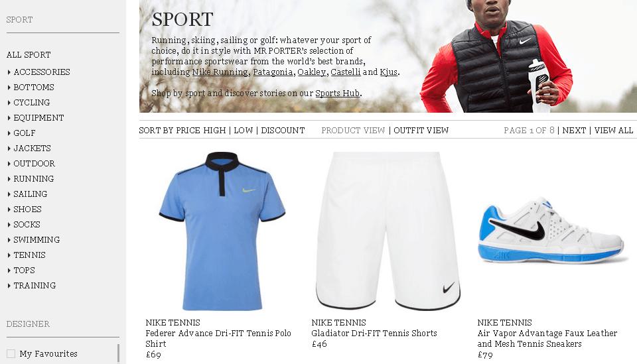Follow the Nike Running link
The width and height of the screenshot is (637, 364).
click(220, 72)
